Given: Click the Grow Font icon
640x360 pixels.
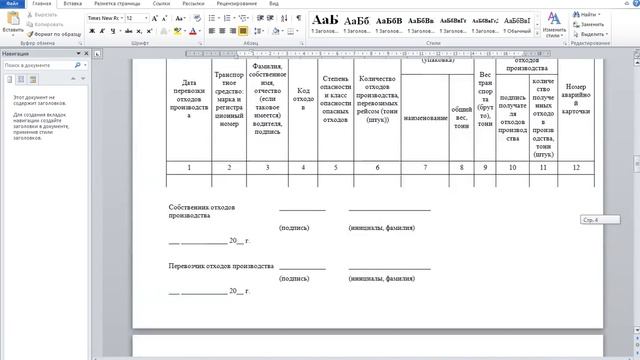Looking at the screenshot, I should coord(155,18).
